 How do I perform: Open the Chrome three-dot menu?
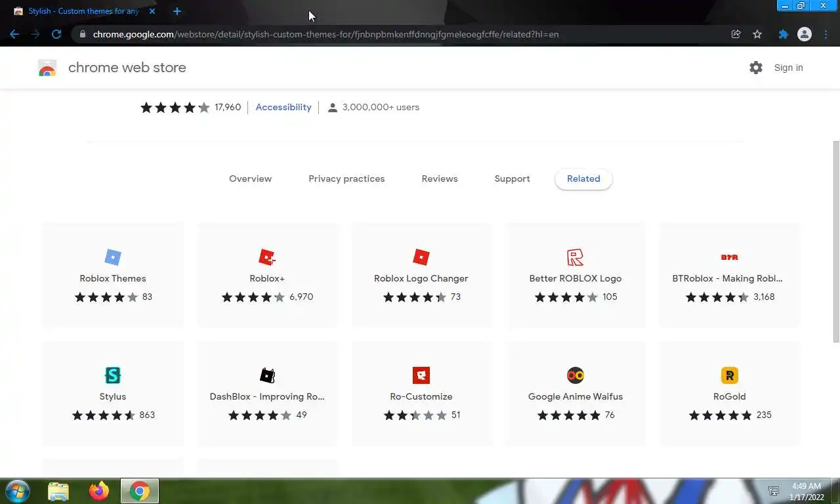(826, 34)
